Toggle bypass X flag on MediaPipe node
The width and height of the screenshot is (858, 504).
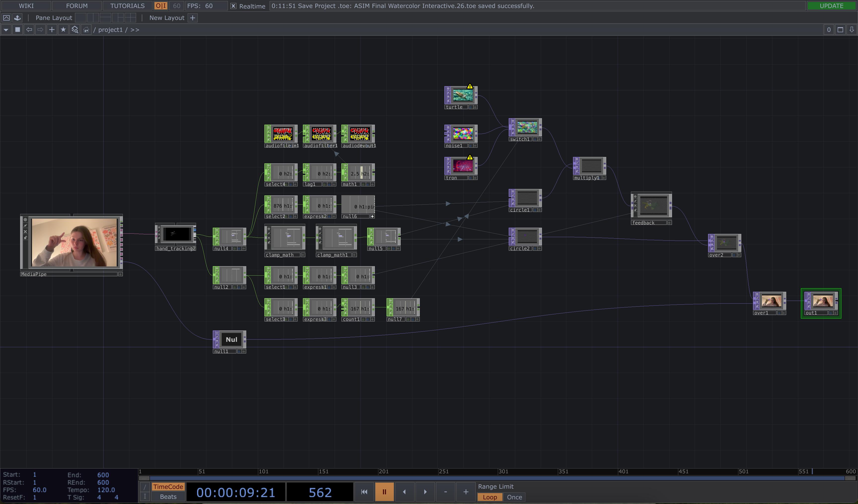coord(25,232)
